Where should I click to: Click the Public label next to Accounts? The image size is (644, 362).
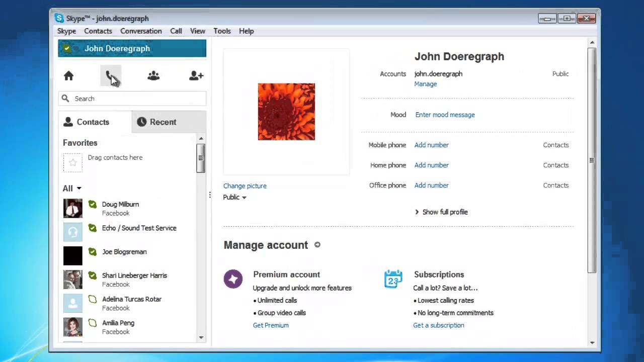click(x=560, y=74)
